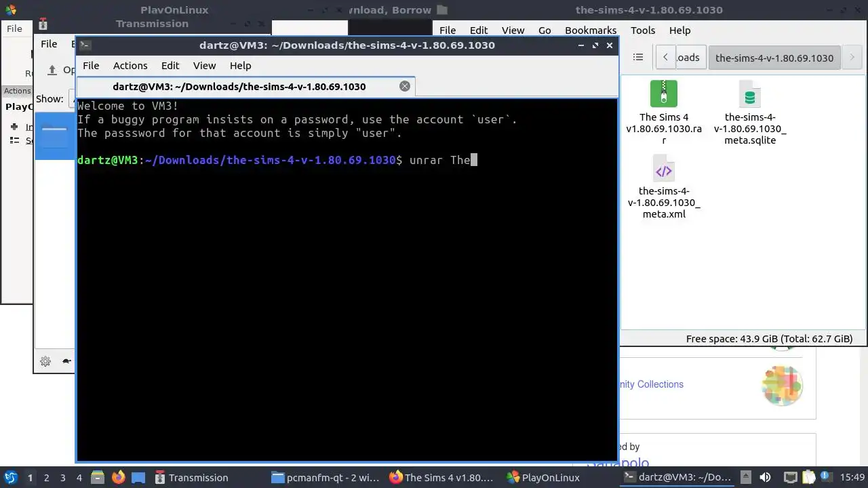Open the file manager Edit menu

coord(479,30)
